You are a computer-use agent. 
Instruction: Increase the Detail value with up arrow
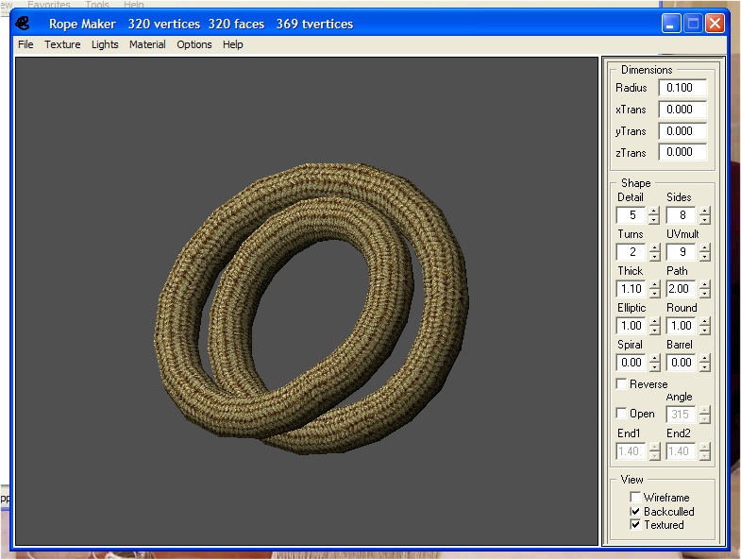(x=654, y=212)
